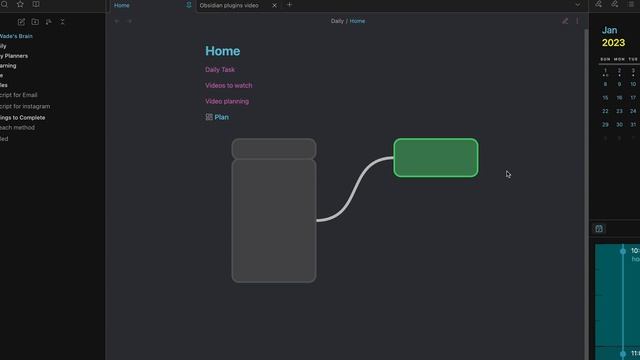
Task: Collapse all folders in file explorer
Action: (62, 22)
